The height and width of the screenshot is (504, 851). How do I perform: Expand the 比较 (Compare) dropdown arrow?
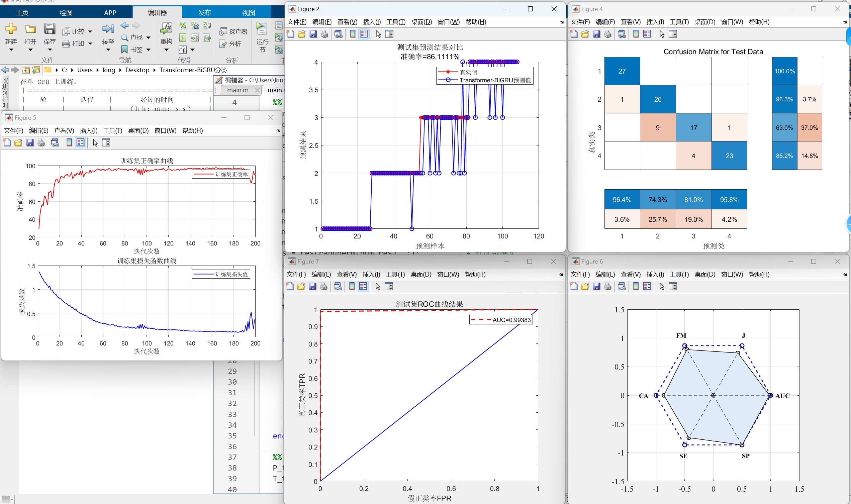90,31
